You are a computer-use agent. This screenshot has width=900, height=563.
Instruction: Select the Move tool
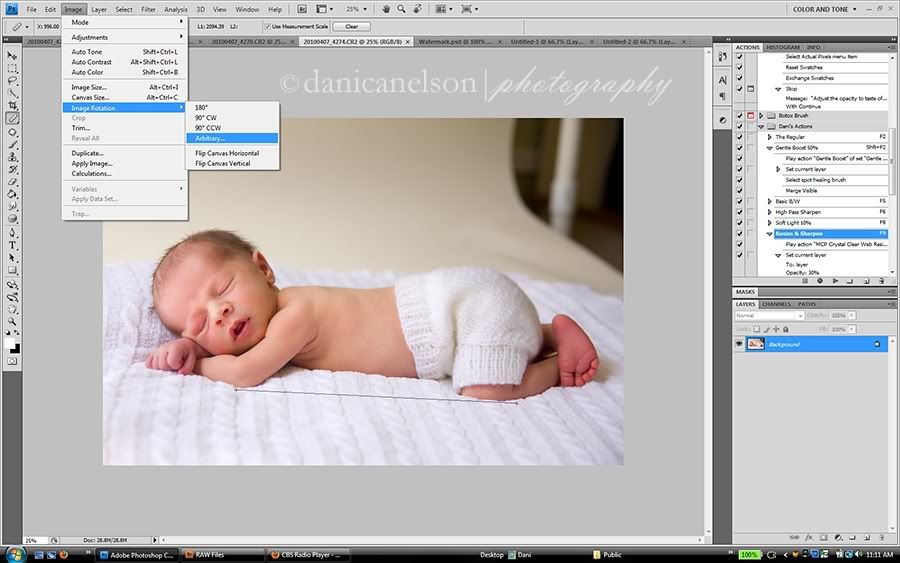click(12, 56)
